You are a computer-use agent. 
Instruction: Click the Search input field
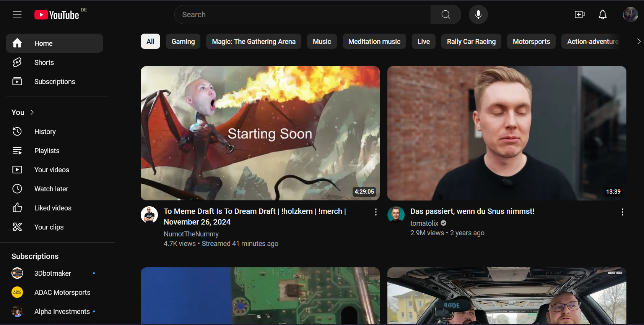(x=303, y=15)
